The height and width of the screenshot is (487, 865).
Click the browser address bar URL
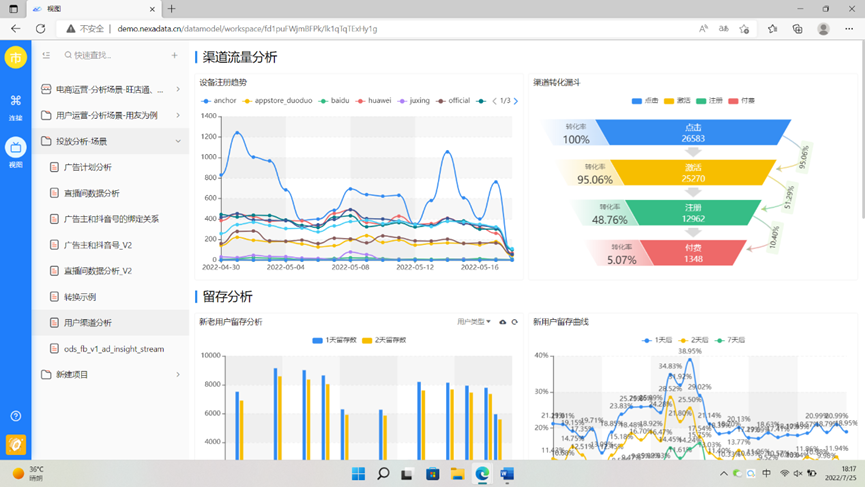247,29
